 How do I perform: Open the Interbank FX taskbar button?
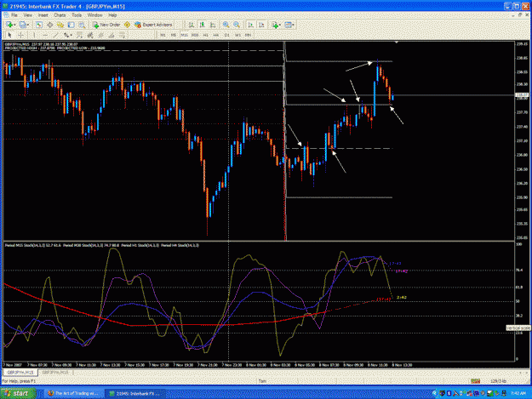pos(135,393)
